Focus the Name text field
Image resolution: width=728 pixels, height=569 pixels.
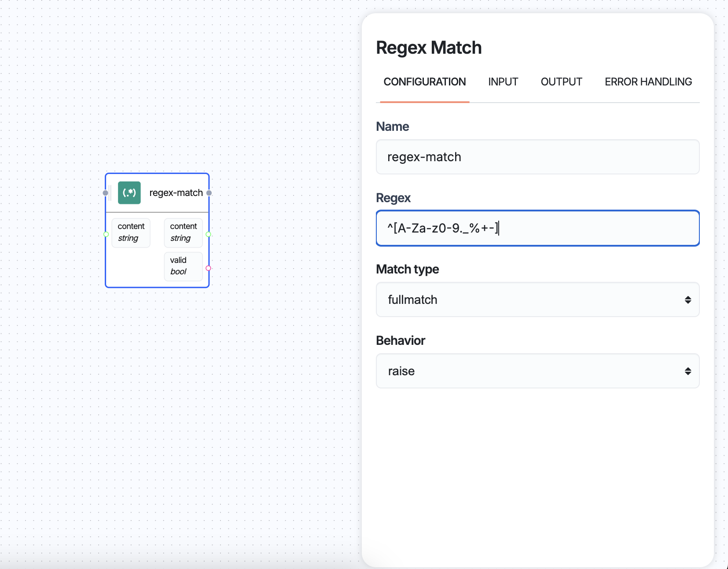pyautogui.click(x=537, y=157)
